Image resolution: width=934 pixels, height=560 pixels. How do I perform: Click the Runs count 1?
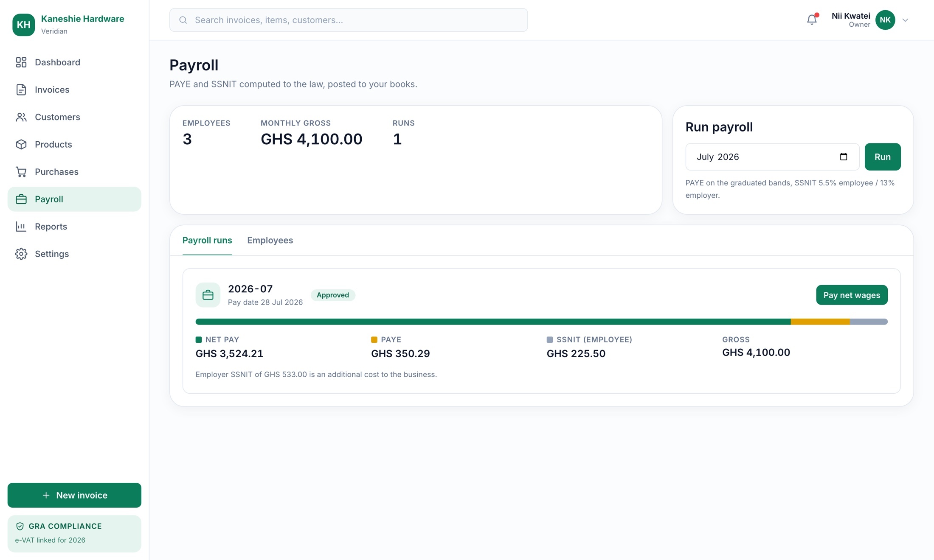coord(397,139)
